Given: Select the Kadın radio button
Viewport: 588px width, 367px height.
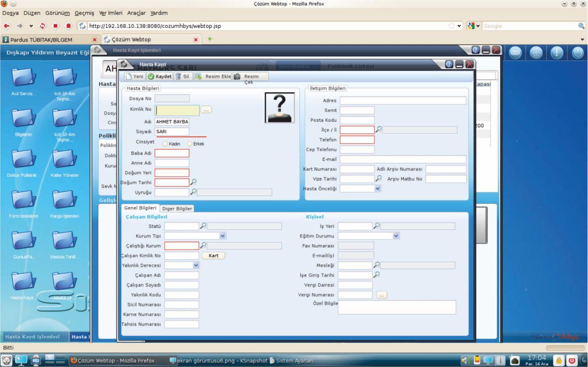Looking at the screenshot, I should [x=166, y=144].
